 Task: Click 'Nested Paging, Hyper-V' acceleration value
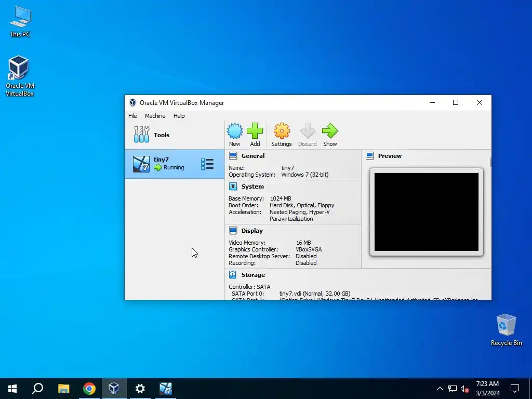(x=300, y=212)
